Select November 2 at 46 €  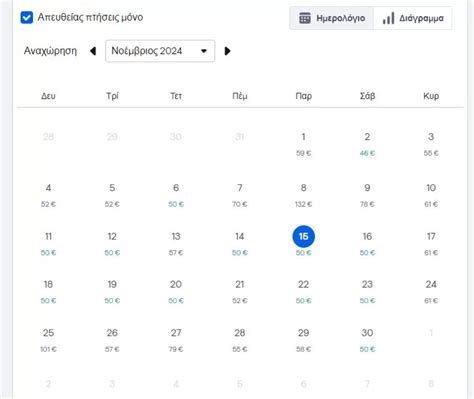[x=367, y=144]
